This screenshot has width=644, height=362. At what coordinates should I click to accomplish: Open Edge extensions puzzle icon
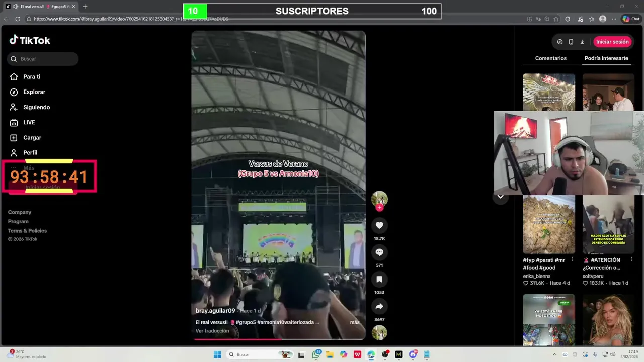(568, 19)
